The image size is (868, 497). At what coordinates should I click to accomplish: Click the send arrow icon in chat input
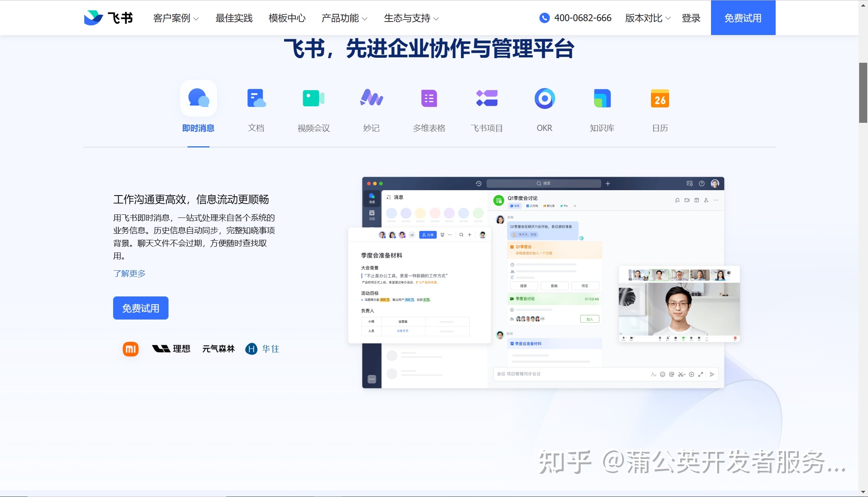click(712, 374)
